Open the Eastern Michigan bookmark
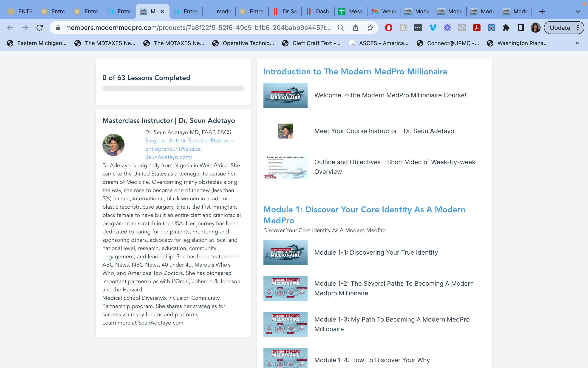The image size is (588, 368). [37, 43]
